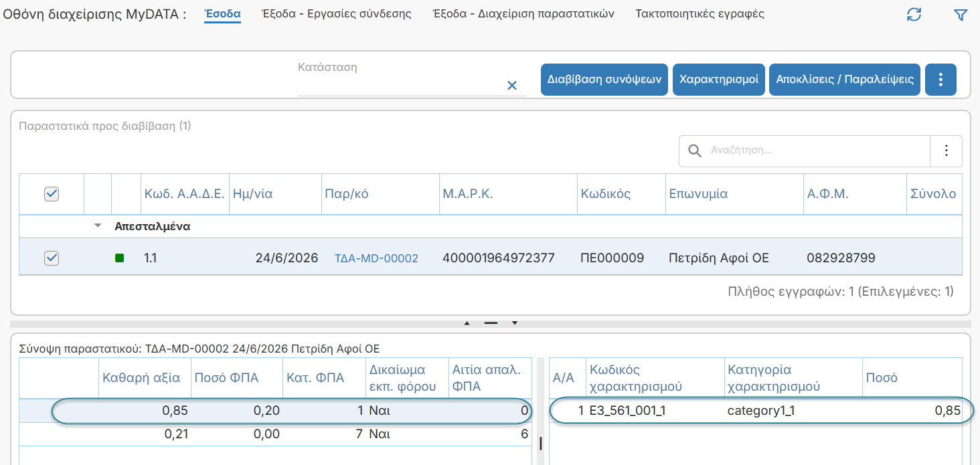Click the horizontal splitter handle bar
The height and width of the screenshot is (465, 980).
pos(491,323)
